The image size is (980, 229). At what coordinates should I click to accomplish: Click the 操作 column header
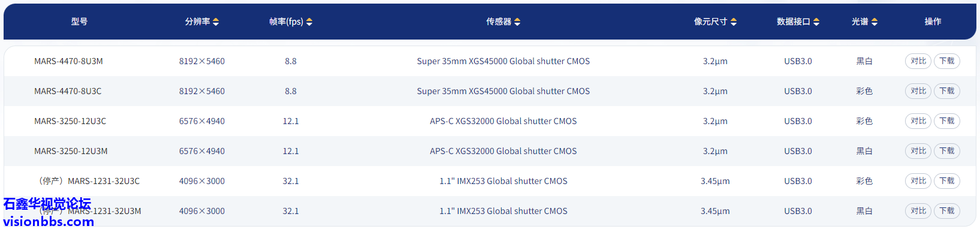pos(933,22)
